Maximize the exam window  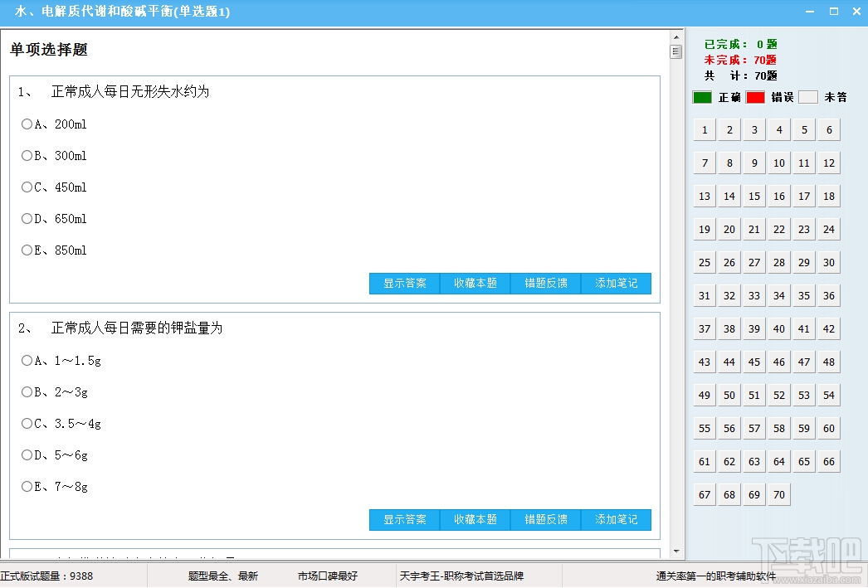click(834, 12)
